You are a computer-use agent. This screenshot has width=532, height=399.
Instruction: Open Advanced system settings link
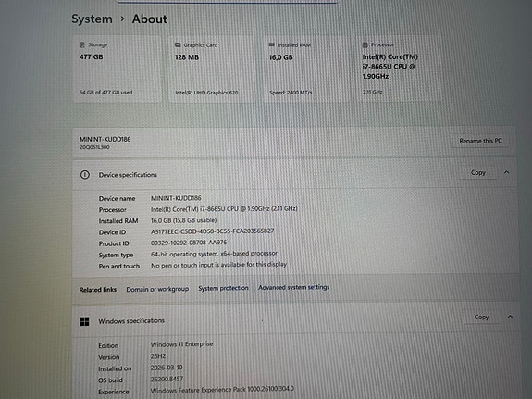pyautogui.click(x=294, y=287)
